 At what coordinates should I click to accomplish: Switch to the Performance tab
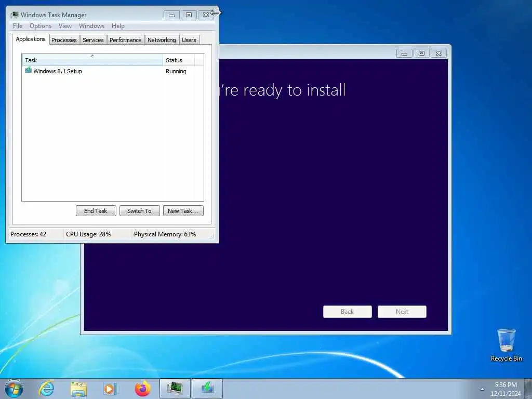[126, 40]
